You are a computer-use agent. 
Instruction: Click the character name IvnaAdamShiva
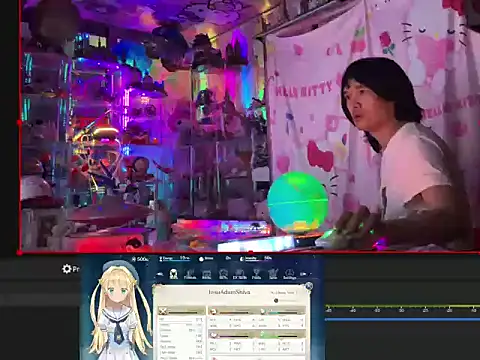229,292
